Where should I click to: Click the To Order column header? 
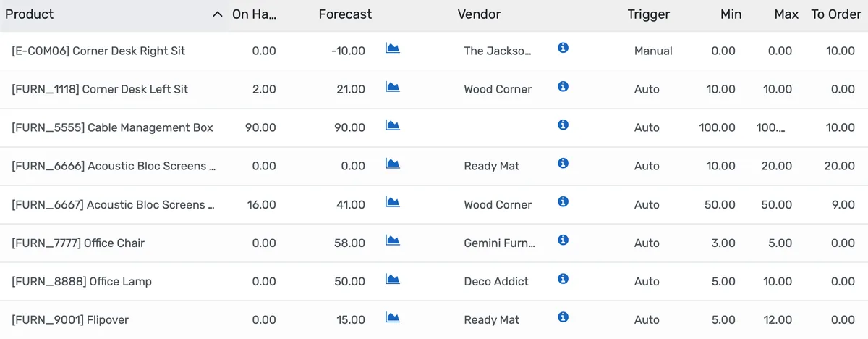838,14
